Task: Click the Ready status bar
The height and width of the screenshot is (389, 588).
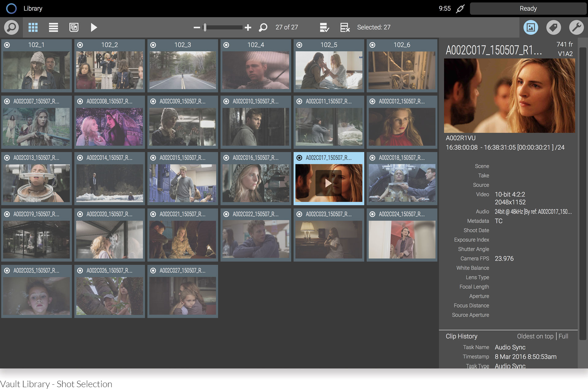Action: [528, 9]
